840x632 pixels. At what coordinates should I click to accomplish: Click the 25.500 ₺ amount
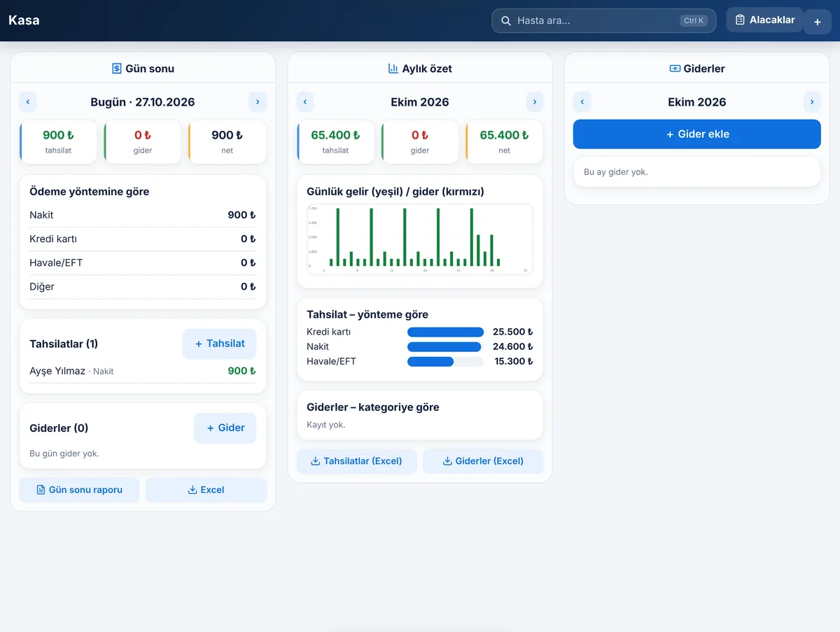(x=513, y=332)
